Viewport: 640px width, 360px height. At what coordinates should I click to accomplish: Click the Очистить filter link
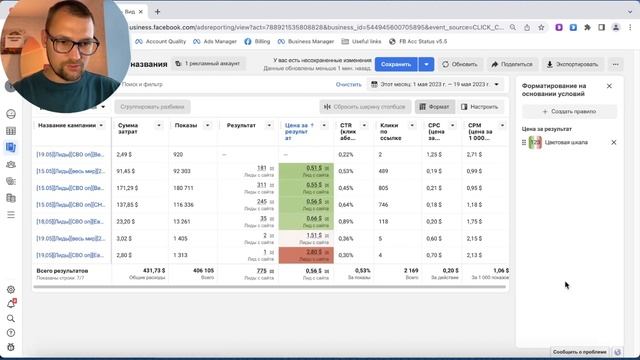(349, 84)
